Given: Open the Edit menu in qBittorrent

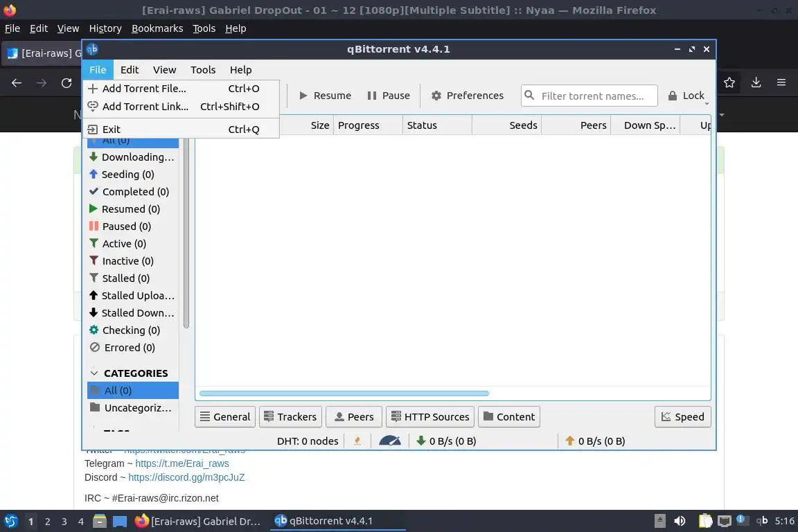Looking at the screenshot, I should (x=130, y=70).
